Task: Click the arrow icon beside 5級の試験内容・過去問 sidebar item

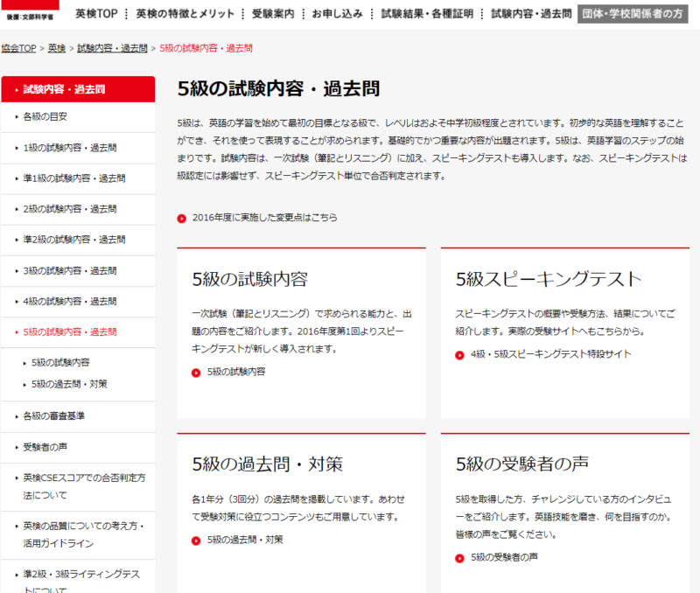Action: point(15,331)
